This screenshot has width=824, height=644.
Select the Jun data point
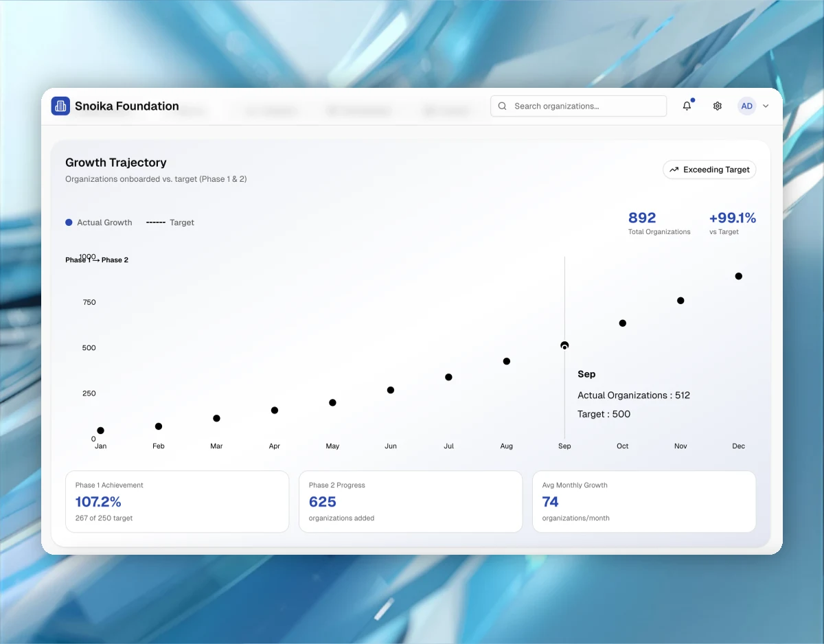pyautogui.click(x=391, y=390)
